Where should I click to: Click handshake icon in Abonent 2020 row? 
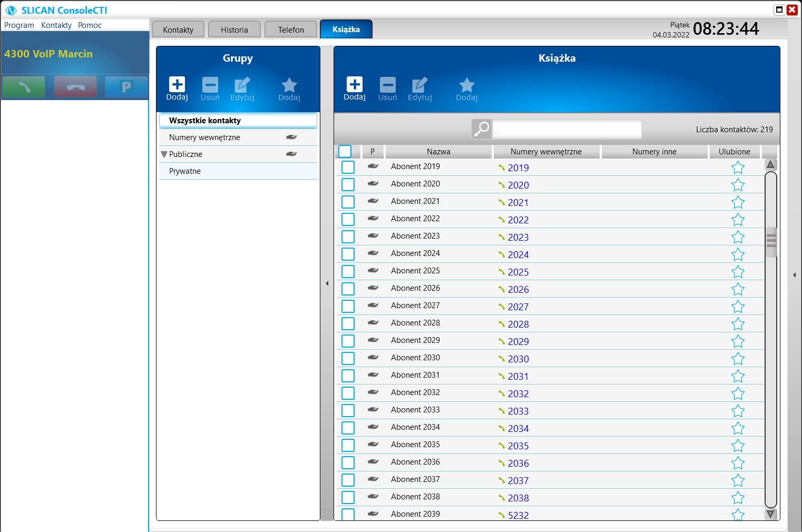click(x=373, y=183)
